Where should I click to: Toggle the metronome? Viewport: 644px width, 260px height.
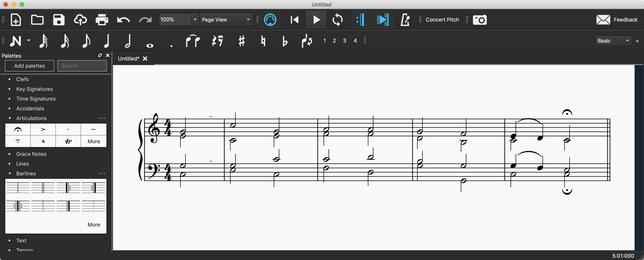(x=405, y=20)
